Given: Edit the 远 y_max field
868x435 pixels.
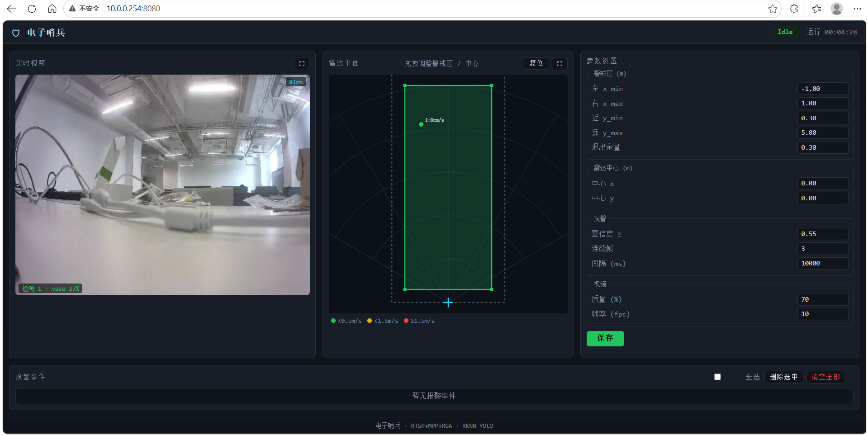Looking at the screenshot, I should (x=822, y=133).
